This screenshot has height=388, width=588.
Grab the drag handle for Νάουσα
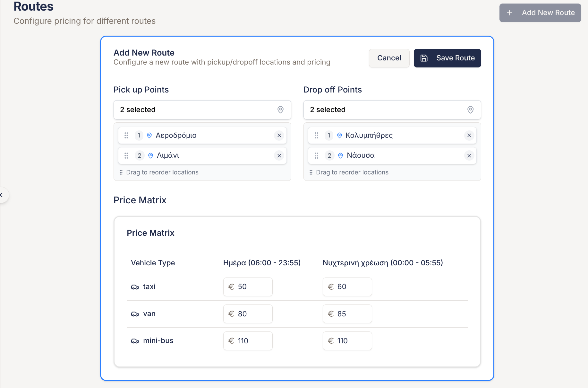click(316, 156)
